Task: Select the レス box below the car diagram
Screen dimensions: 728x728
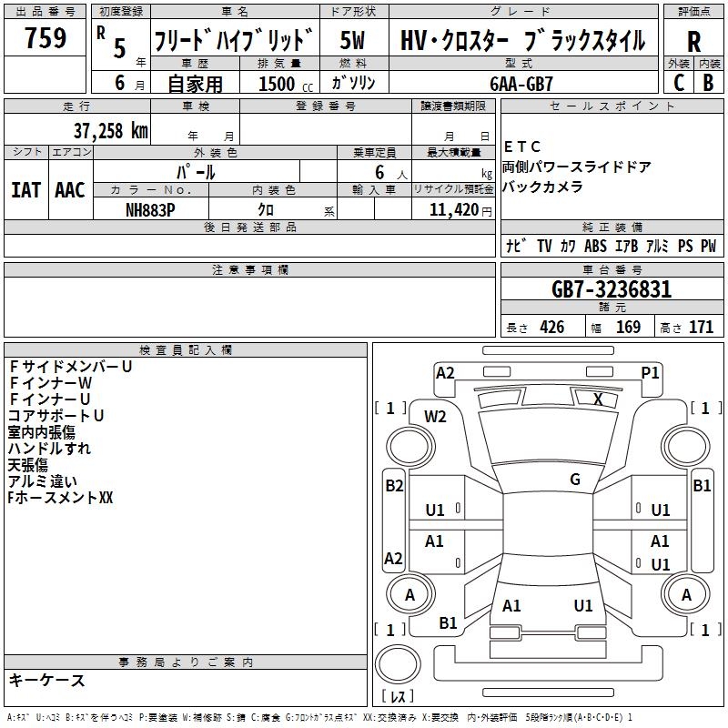Action: [x=398, y=697]
